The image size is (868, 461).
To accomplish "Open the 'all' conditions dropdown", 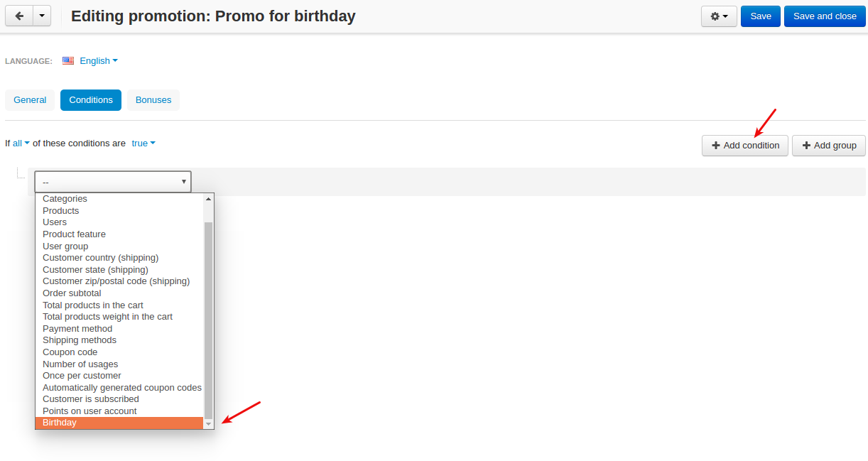I will click(x=21, y=143).
